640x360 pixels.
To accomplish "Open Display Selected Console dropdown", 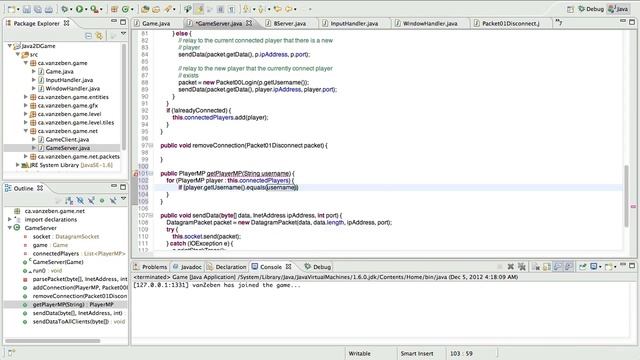I will click(600, 267).
